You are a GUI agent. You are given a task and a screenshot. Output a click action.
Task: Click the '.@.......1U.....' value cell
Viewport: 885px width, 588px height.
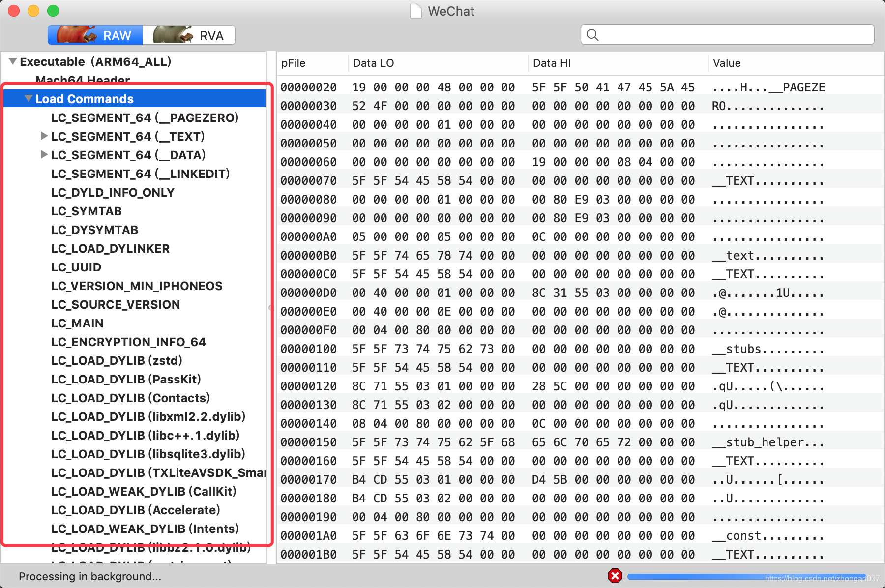[768, 293]
